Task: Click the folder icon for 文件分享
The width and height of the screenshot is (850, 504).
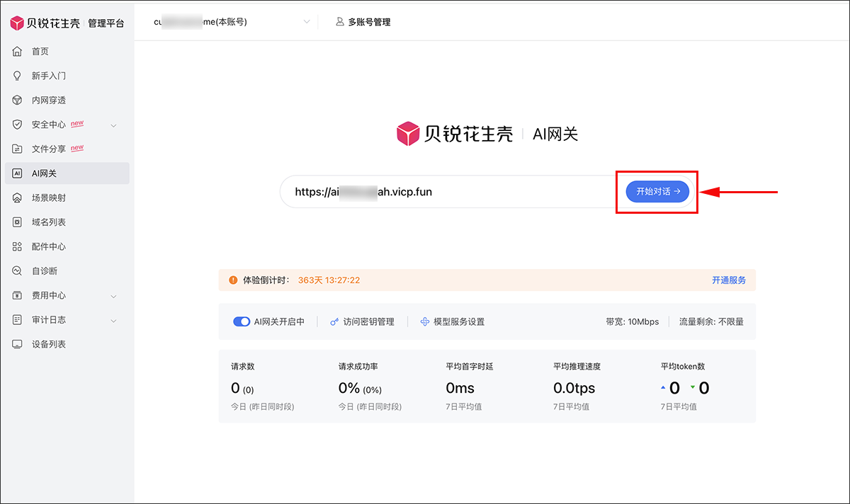Action: click(x=18, y=149)
